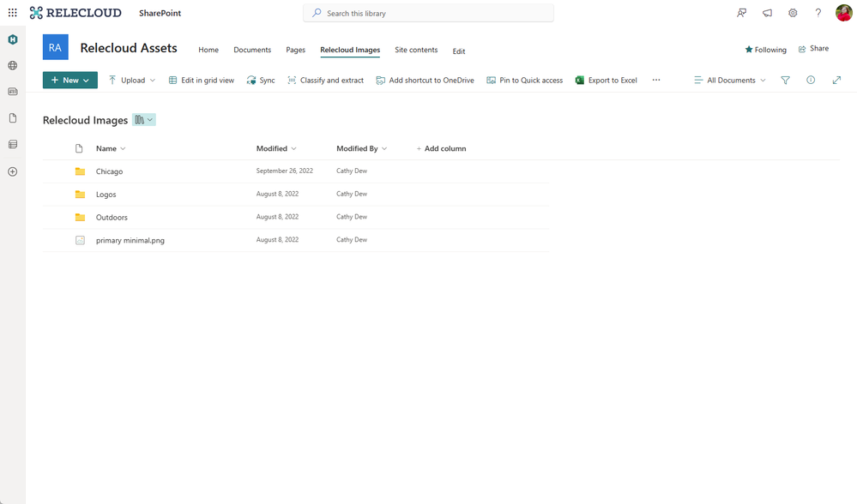This screenshot has height=504, width=857.
Task: Open the news icon in the left rail
Action: click(x=13, y=92)
